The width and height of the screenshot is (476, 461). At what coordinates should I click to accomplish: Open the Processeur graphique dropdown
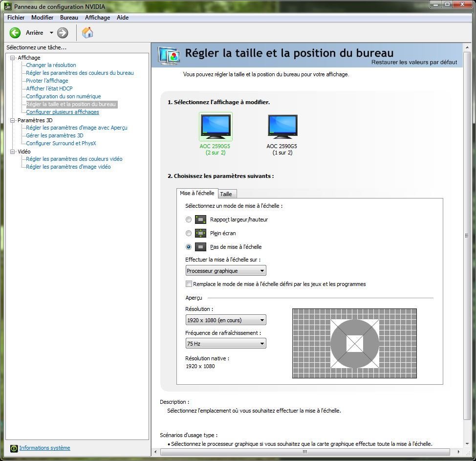(226, 271)
